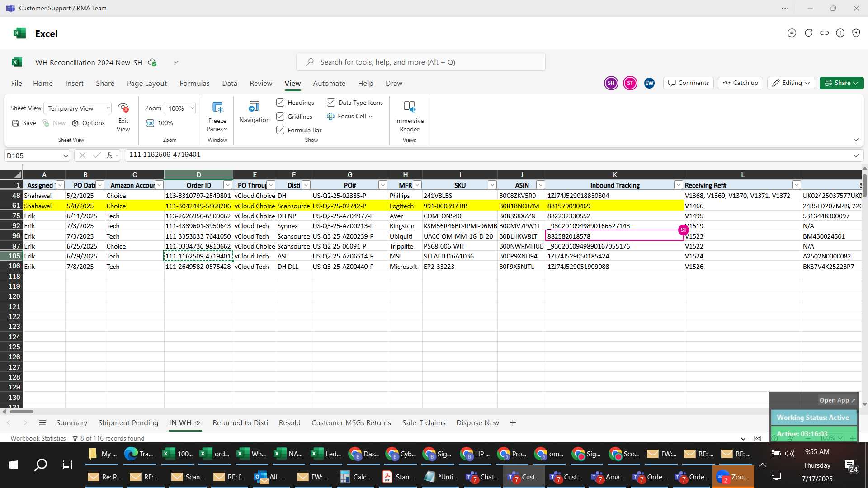This screenshot has height=488, width=868.
Task: Open sheet view Options gear
Action: [x=75, y=123]
